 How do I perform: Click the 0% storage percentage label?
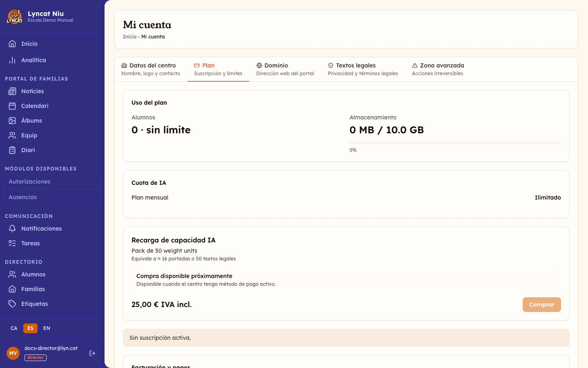(x=353, y=150)
